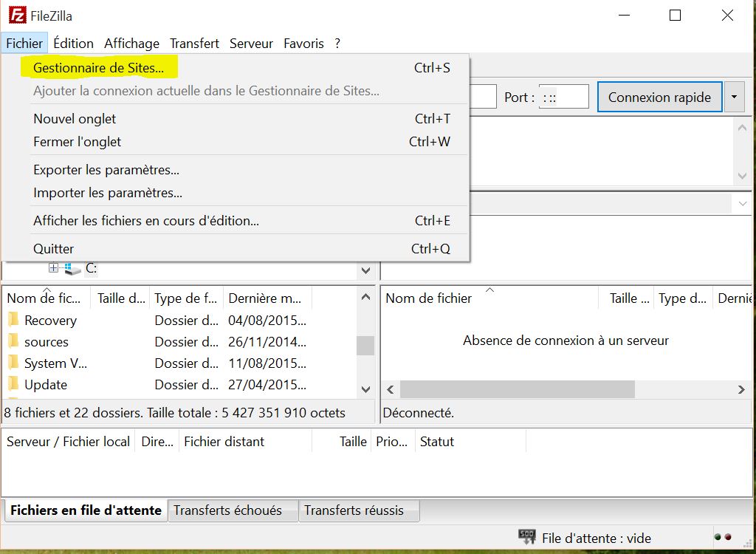Image resolution: width=756 pixels, height=554 pixels.
Task: Select the sources folder icon
Action: [13, 341]
